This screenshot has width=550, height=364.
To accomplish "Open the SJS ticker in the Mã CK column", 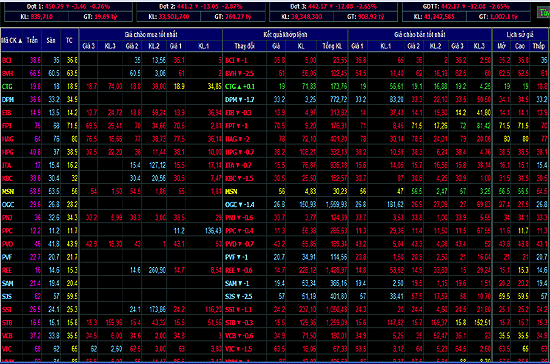I will pyautogui.click(x=7, y=296).
